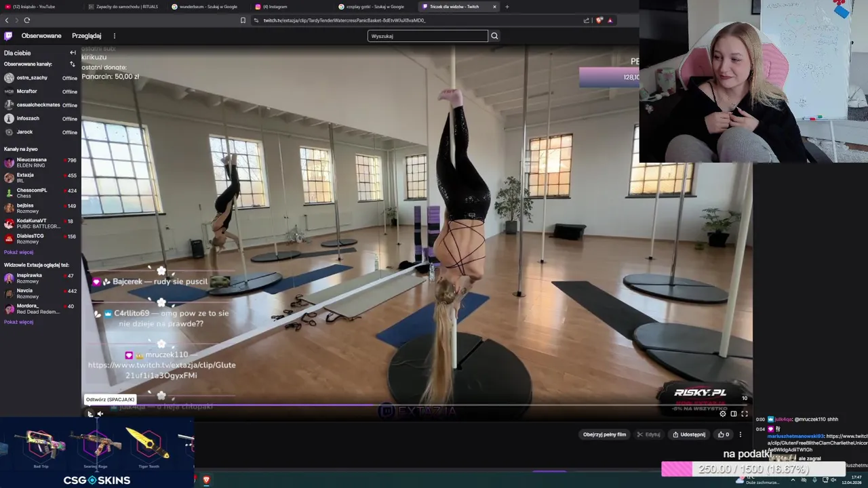Click the weather widget in the taskbar

(x=758, y=480)
